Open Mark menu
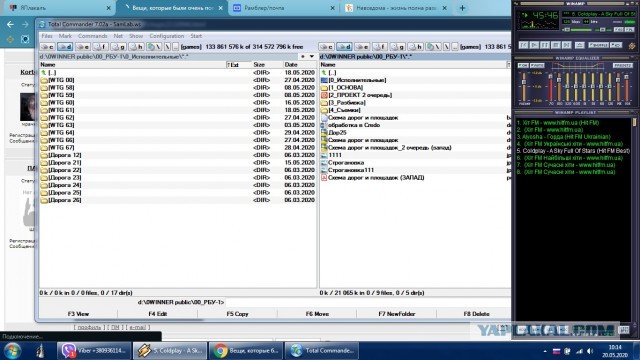Image resolution: width=640 pixels, height=360 pixels. (65, 36)
